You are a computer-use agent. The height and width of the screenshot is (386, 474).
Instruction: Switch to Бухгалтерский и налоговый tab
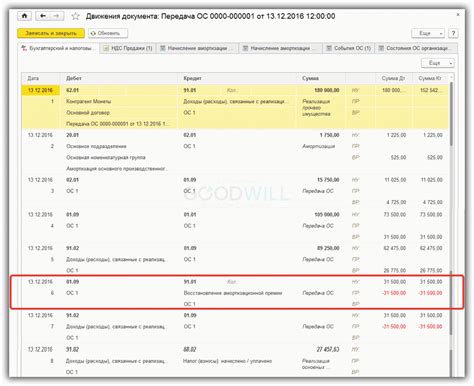coord(58,48)
